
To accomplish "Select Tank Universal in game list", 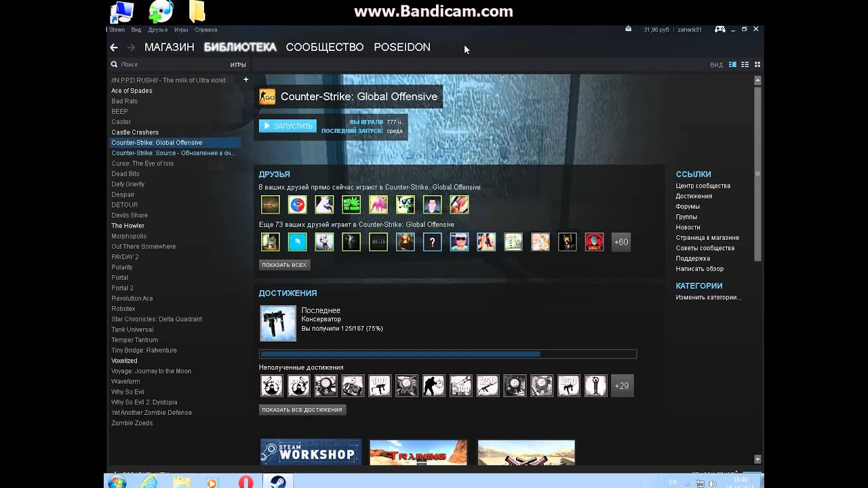I will click(x=132, y=329).
